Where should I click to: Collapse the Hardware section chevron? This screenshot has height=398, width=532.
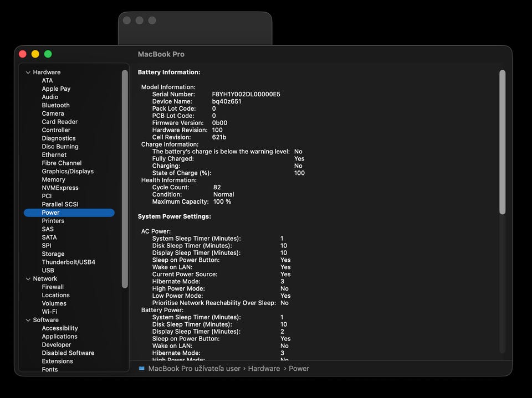[28, 73]
